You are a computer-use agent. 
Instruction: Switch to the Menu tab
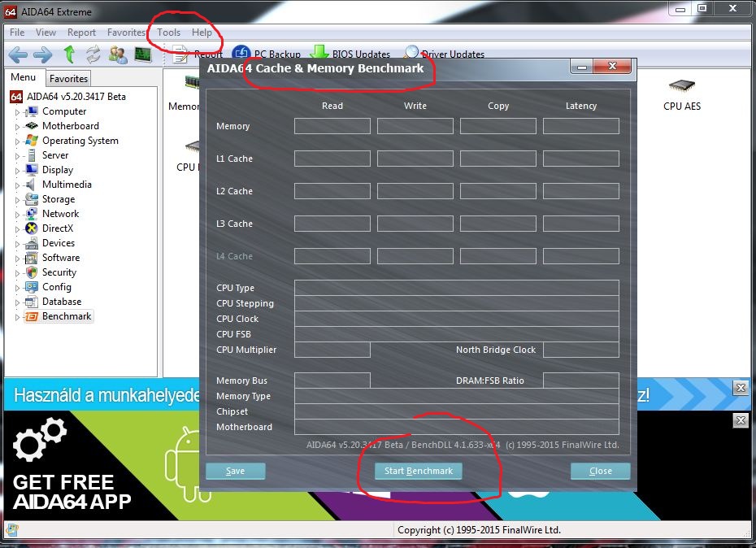click(23, 77)
